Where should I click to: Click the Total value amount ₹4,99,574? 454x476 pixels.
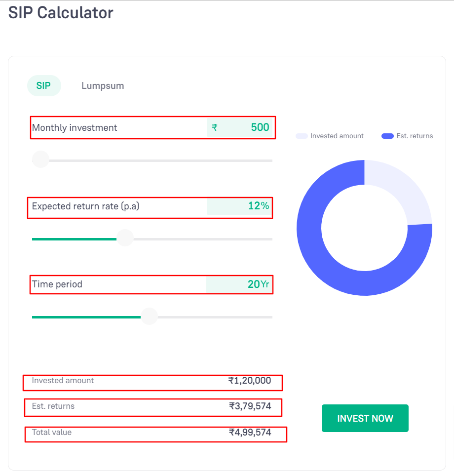pyautogui.click(x=250, y=433)
